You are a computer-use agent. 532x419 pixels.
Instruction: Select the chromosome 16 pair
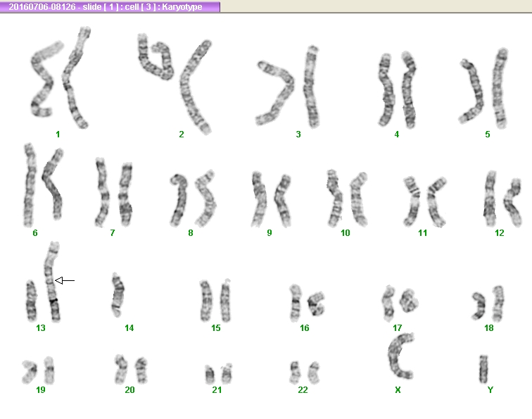(307, 304)
